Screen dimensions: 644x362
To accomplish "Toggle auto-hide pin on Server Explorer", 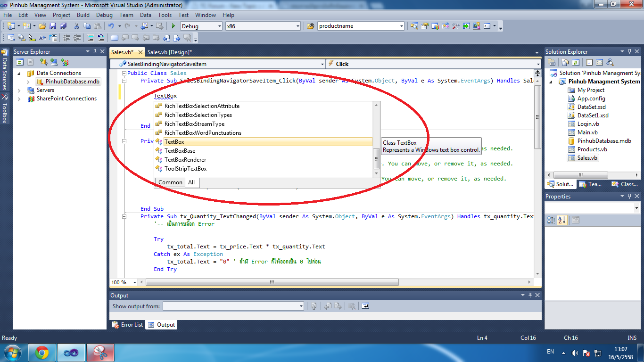I will [95, 51].
